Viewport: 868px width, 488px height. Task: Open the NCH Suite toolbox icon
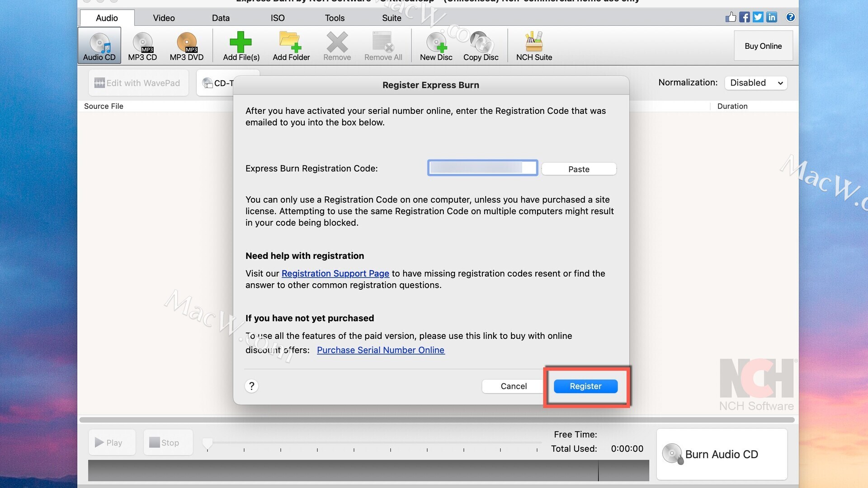[x=534, y=42]
